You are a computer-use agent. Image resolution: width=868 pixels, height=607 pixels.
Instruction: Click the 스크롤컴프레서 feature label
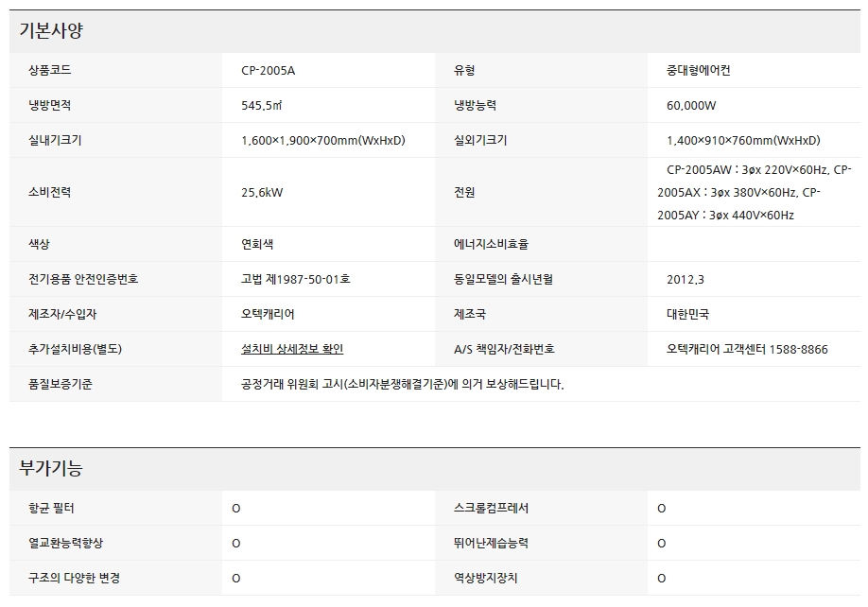click(491, 509)
